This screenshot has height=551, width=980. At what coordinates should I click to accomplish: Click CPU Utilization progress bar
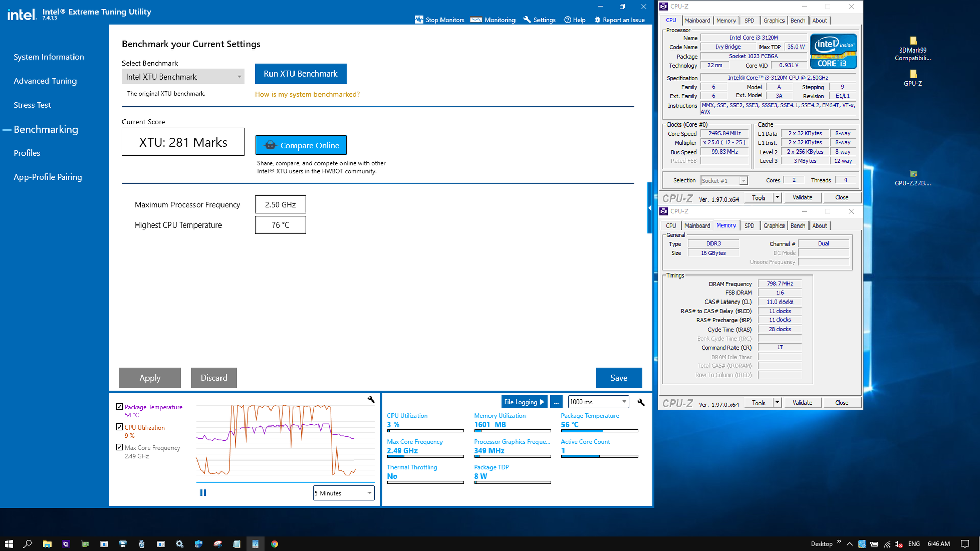[x=425, y=431]
